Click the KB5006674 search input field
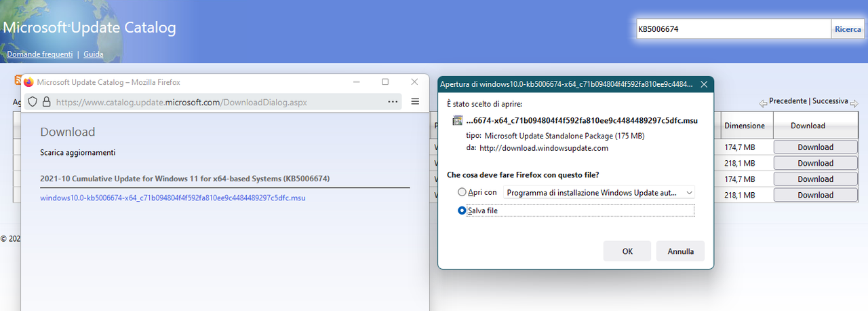868x311 pixels. pyautogui.click(x=734, y=29)
